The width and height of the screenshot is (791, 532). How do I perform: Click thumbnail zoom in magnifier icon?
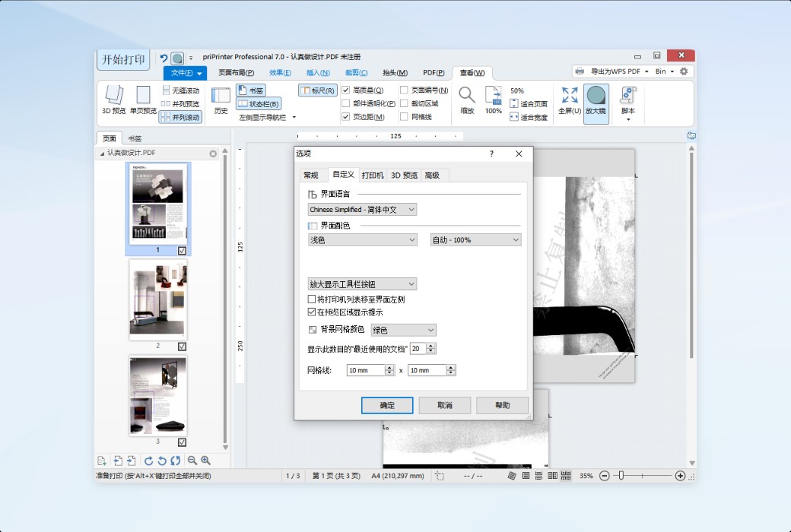tap(206, 461)
